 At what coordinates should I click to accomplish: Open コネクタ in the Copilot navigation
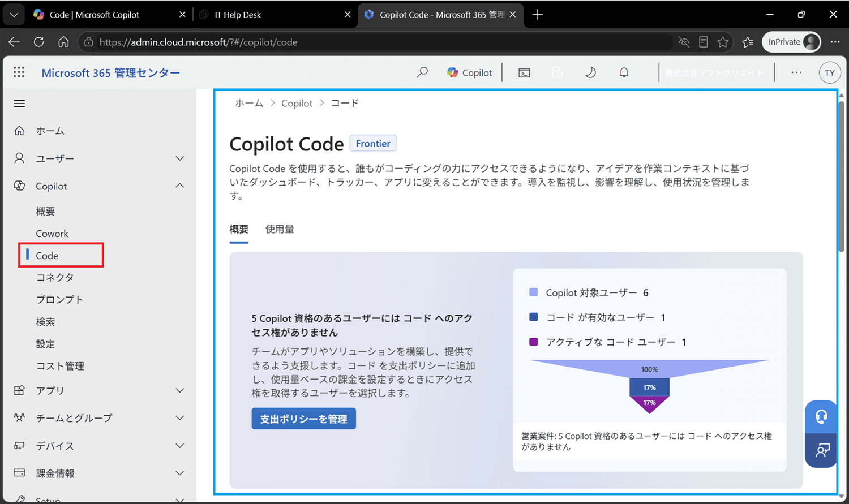pyautogui.click(x=55, y=277)
